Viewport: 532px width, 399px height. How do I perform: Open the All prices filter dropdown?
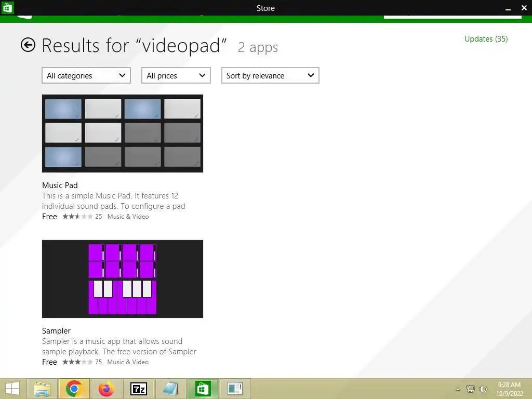[x=176, y=75]
